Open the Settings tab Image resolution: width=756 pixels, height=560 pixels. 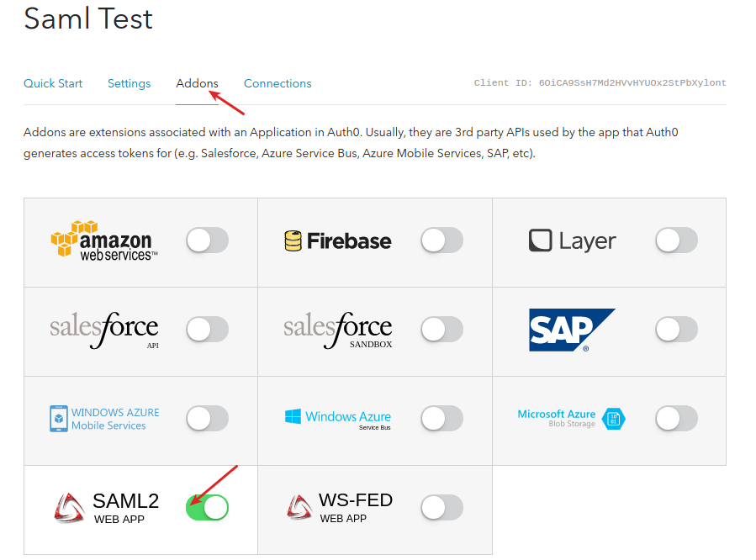130,83
